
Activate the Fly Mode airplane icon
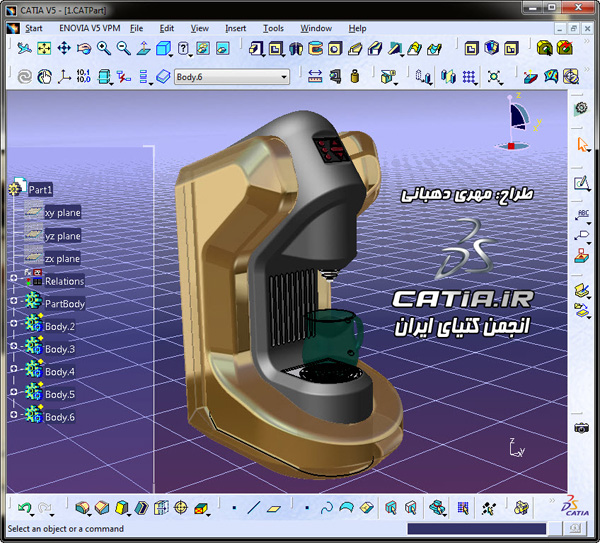coord(24,49)
